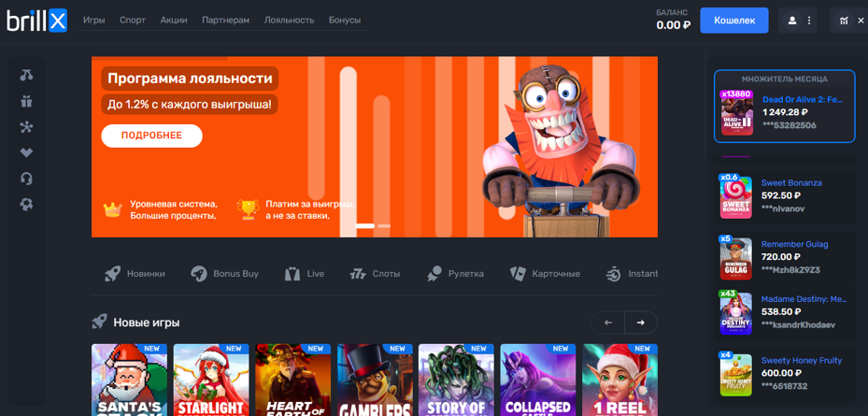Click the МНОЖИТЕЛЬ МЕСЯЦА heading
Viewport: 868px width, 416px height.
click(x=785, y=79)
